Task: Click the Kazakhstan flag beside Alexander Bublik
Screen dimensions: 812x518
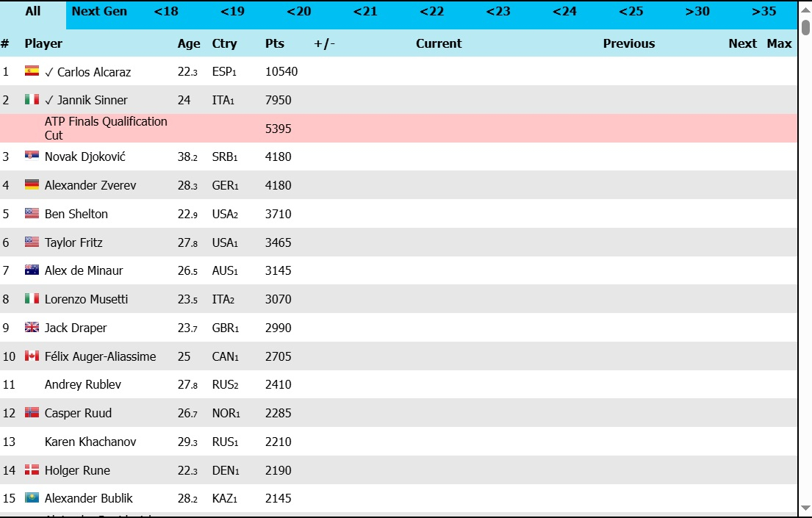Action: click(32, 498)
